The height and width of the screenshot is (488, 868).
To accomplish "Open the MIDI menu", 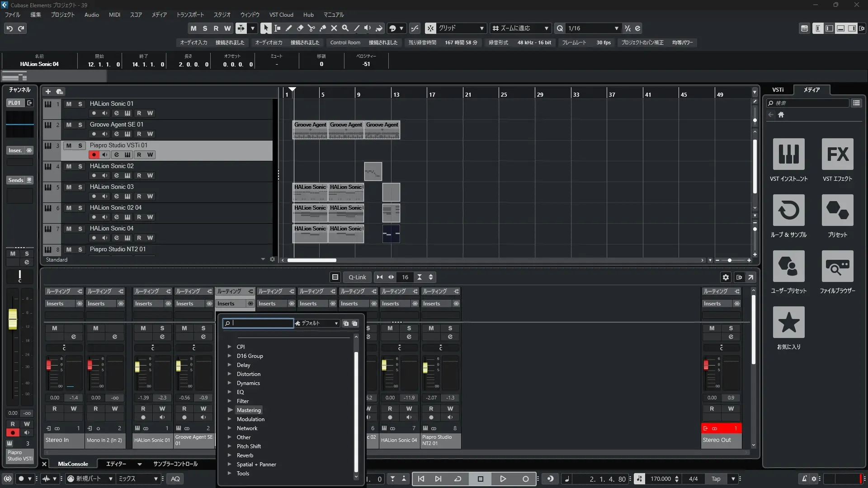I will [114, 14].
